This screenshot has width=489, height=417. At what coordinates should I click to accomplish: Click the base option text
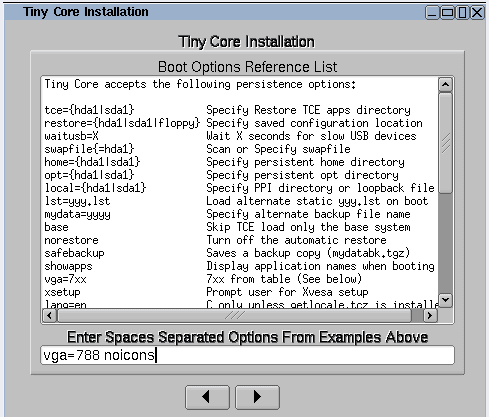click(56, 227)
